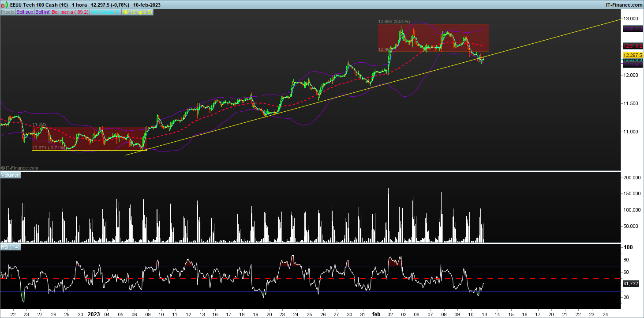Click the RSI axis label 80
Viewport: 644px width, 318px height.
pyautogui.click(x=627, y=260)
